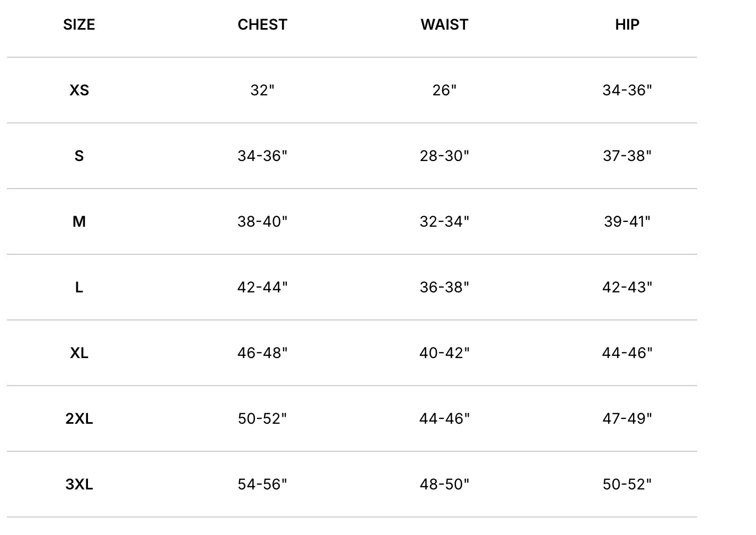Viewport: 756px width, 535px height.
Task: Click the WAIST column header
Action: point(444,25)
